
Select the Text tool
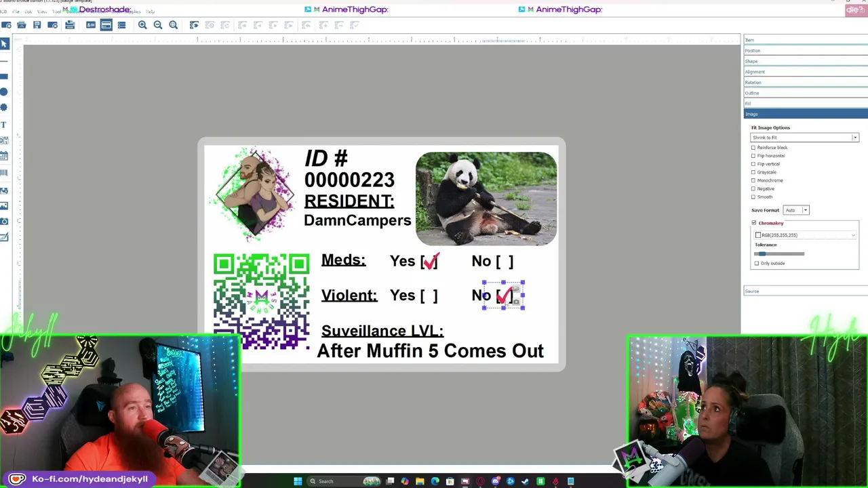click(4, 125)
